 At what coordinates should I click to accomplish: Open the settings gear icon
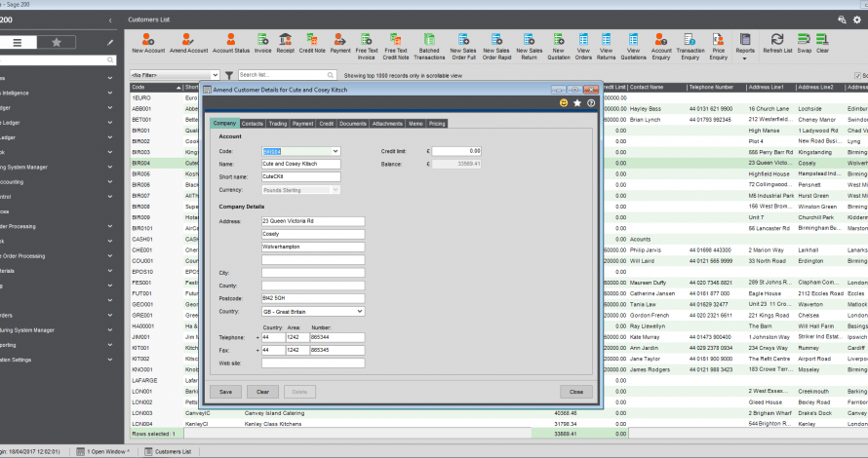coord(857,19)
